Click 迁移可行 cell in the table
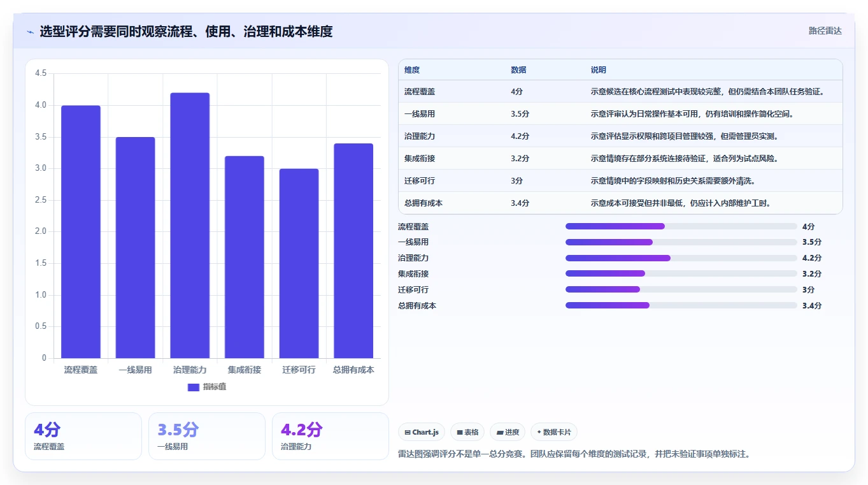The height and width of the screenshot is (485, 868). (420, 181)
